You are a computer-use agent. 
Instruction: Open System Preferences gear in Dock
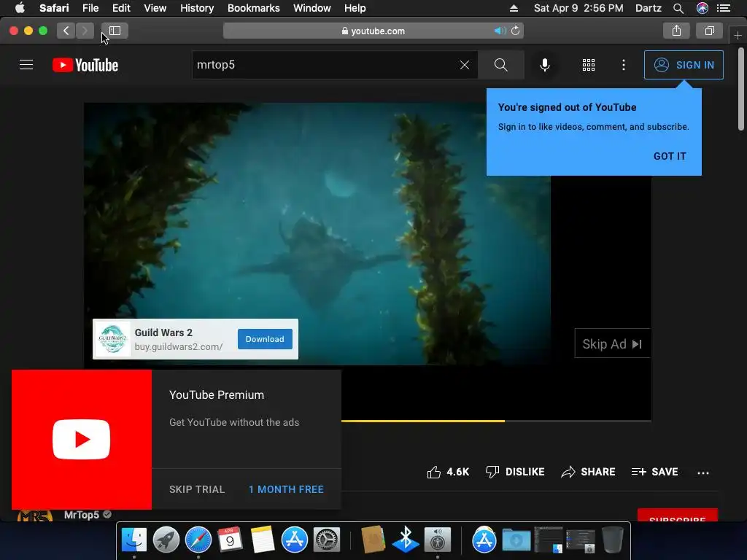click(x=326, y=540)
